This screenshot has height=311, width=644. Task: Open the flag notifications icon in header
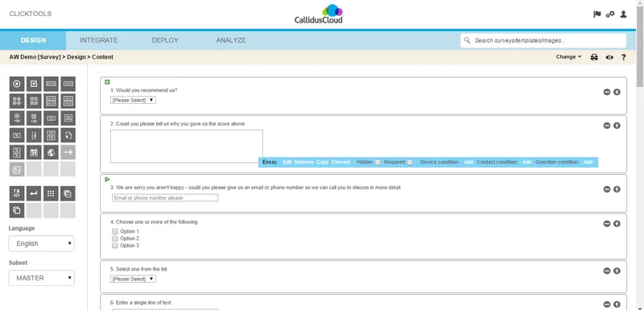click(597, 14)
